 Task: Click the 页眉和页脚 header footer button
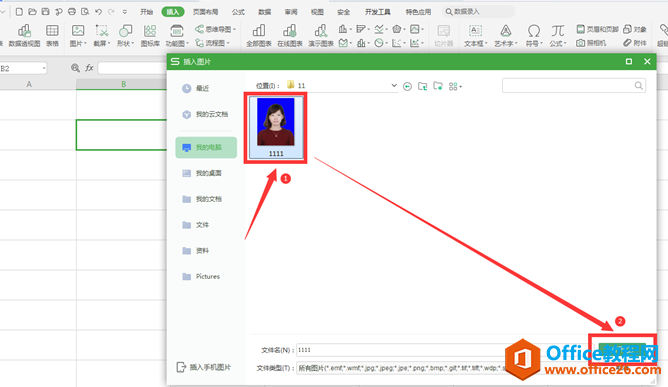point(597,29)
